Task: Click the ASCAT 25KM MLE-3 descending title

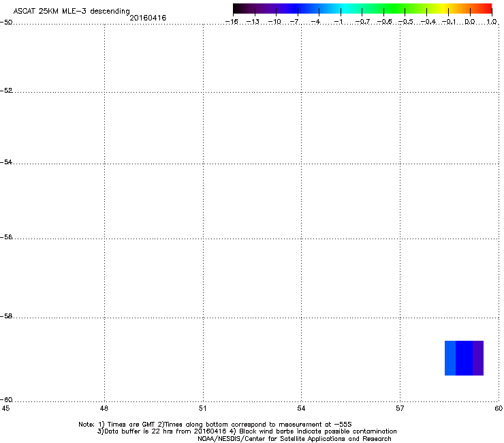Action: tap(72, 12)
